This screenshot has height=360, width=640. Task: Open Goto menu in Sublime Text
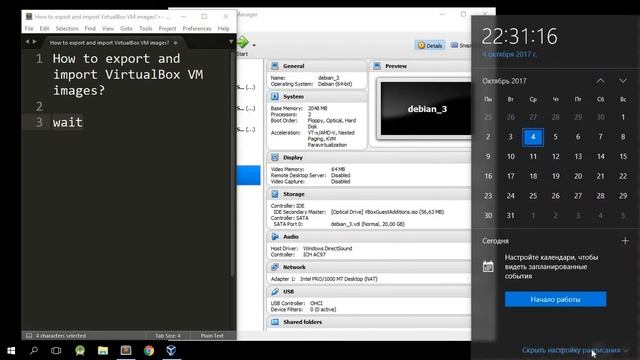pyautogui.click(x=126, y=29)
